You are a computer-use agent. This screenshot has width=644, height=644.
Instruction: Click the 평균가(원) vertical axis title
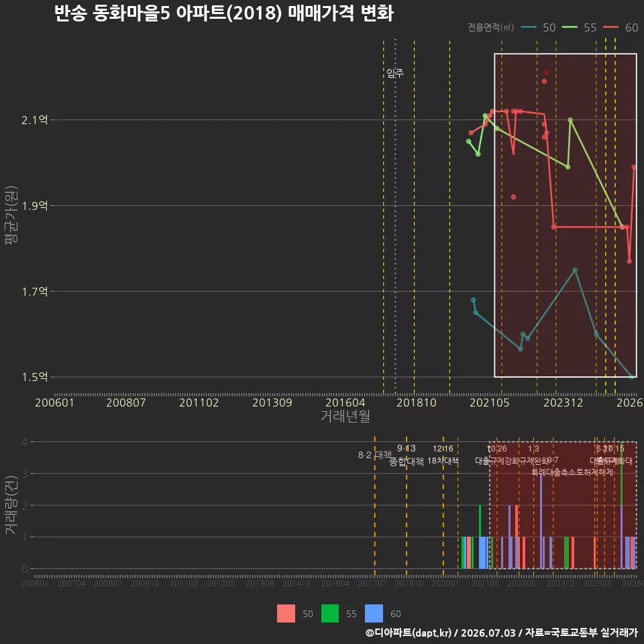click(x=11, y=215)
